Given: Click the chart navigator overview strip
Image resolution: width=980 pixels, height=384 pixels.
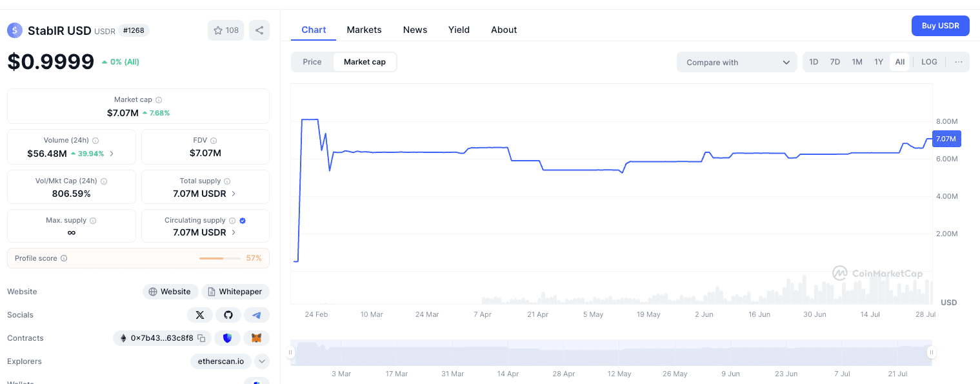Looking at the screenshot, I should coord(612,352).
